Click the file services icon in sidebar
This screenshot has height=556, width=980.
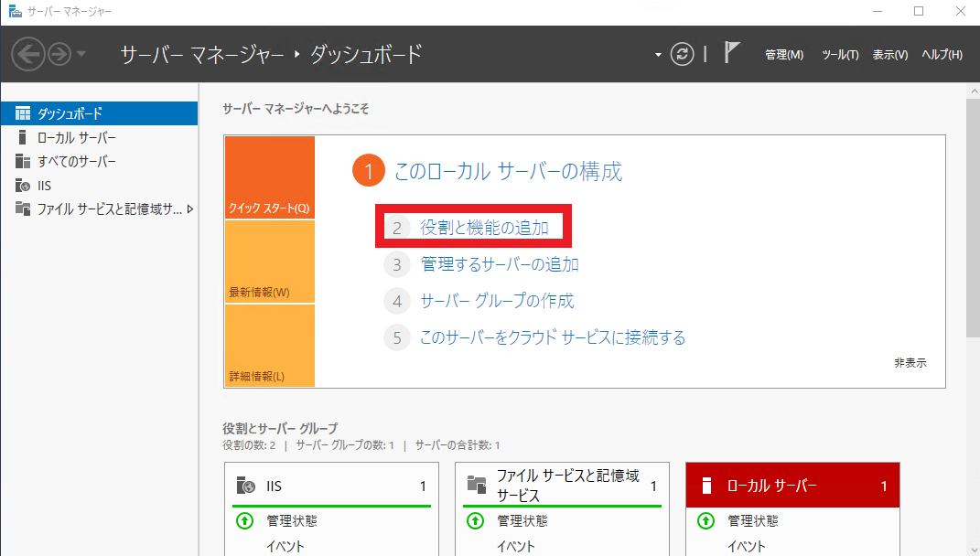[x=23, y=208]
